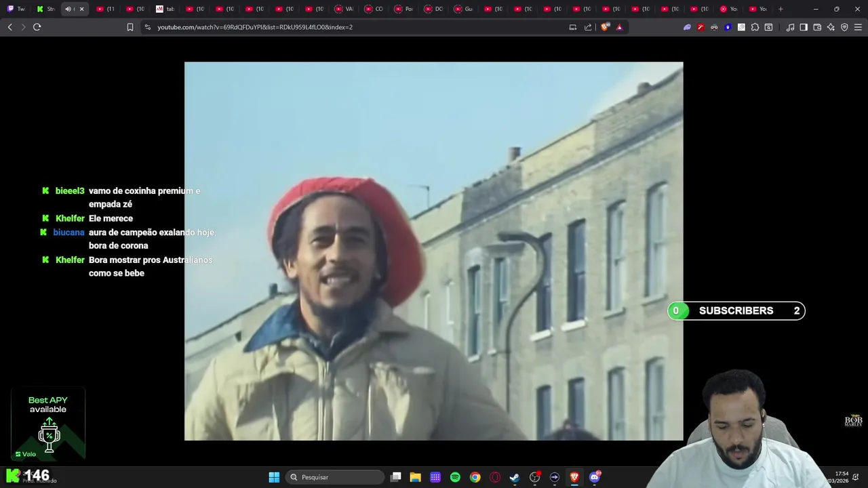Bookmark this page with the bookmark icon

(x=130, y=27)
